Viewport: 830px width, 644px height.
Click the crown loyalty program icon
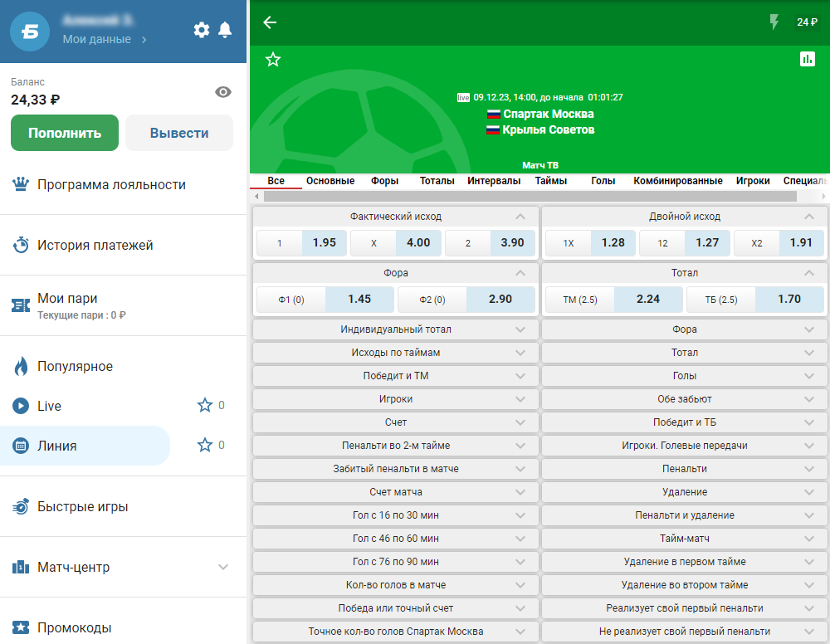pyautogui.click(x=21, y=185)
